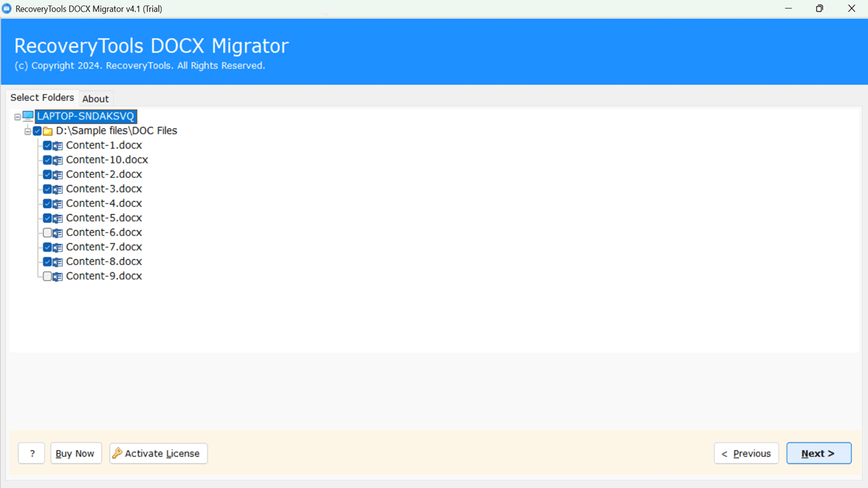Image resolution: width=868 pixels, height=488 pixels.
Task: Uncheck the Content-3.docx checkbox
Action: click(47, 189)
